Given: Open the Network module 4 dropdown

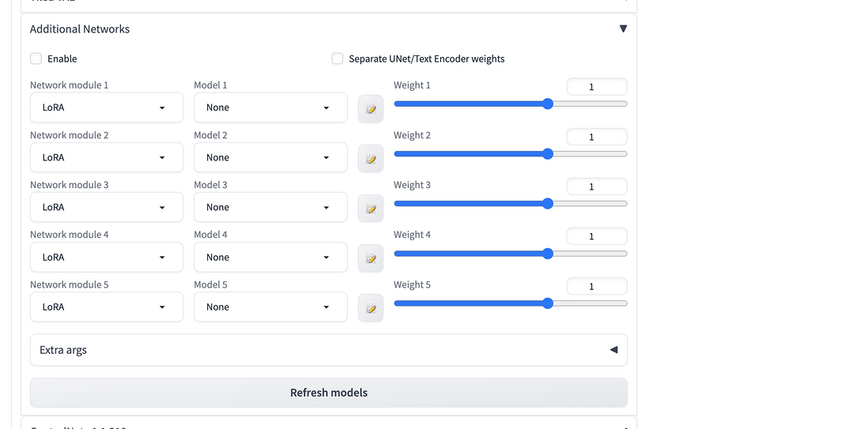Looking at the screenshot, I should (x=107, y=257).
